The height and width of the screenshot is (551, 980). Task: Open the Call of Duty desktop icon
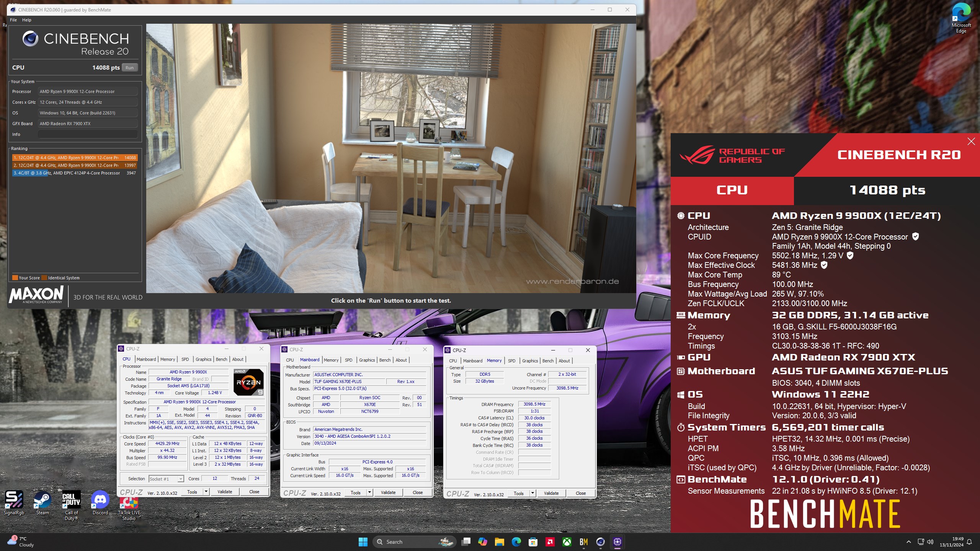[71, 505]
